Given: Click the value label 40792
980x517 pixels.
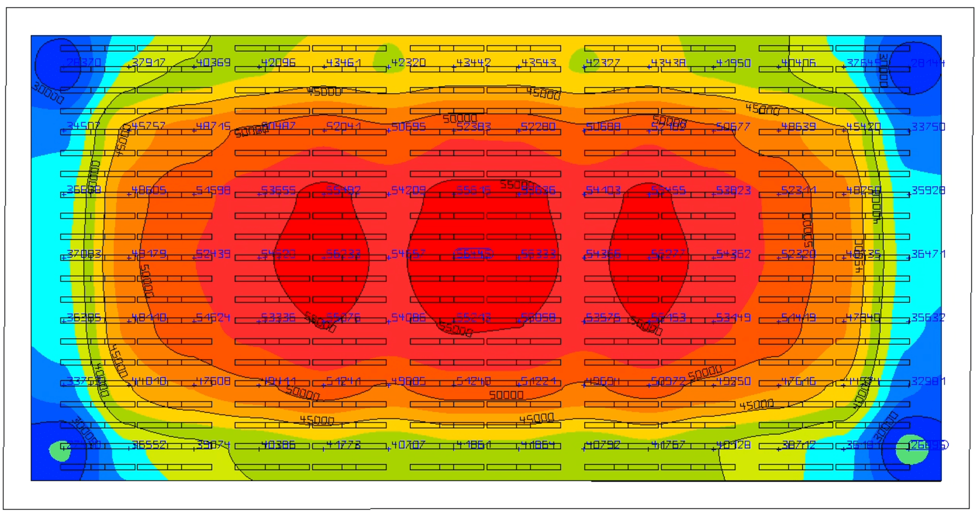Looking at the screenshot, I should pyautogui.click(x=603, y=445).
